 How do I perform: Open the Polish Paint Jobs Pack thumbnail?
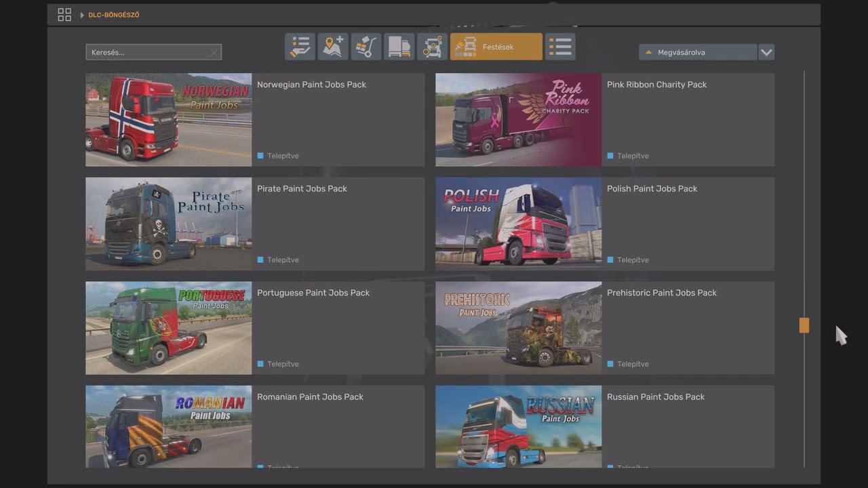[519, 224]
